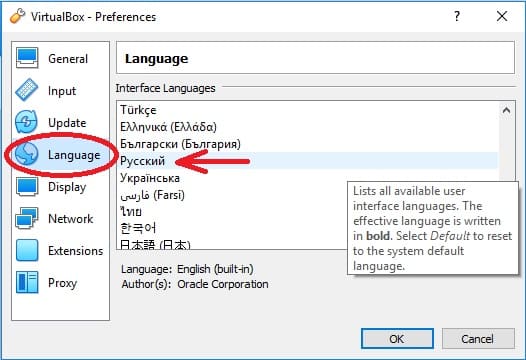Close the Preferences dialog window

(502, 16)
